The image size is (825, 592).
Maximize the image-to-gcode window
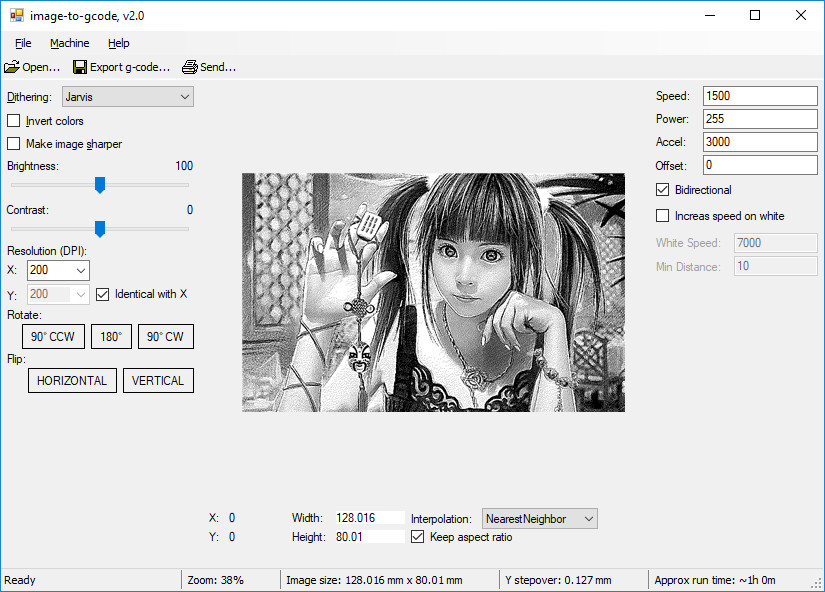coord(755,15)
